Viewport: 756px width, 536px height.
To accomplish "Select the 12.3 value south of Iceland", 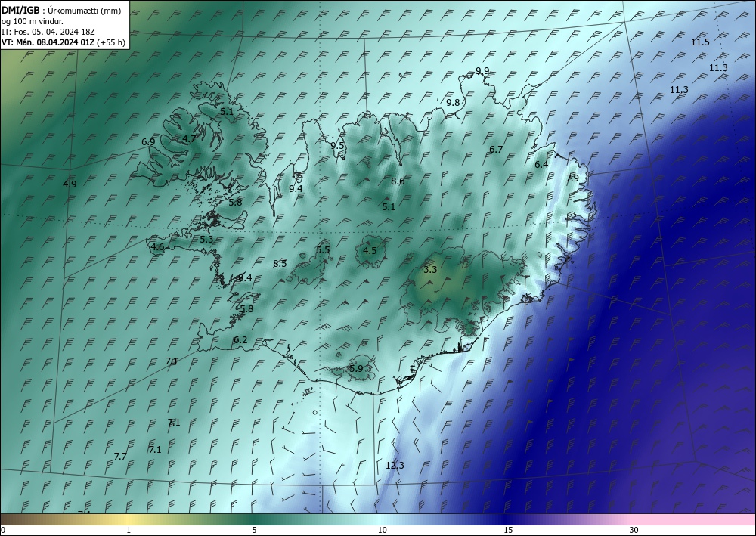I will point(395,465).
